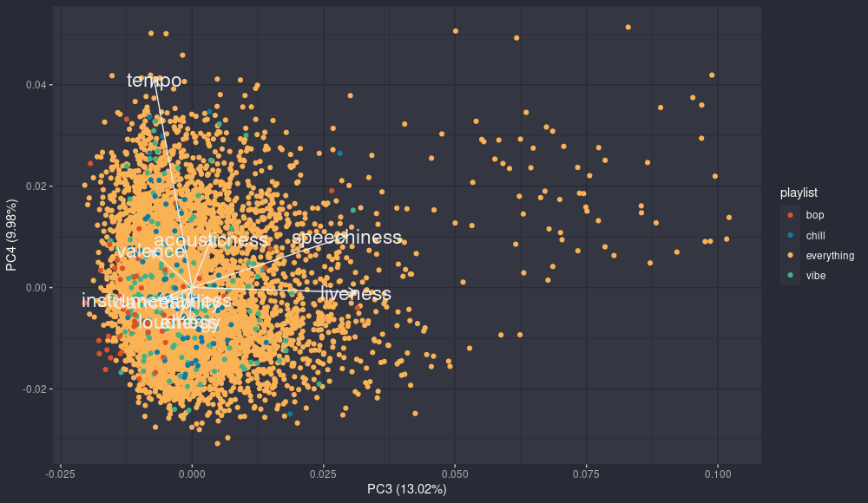868x503 pixels.
Task: Click the 0.100 x-axis tick label
Action: pyautogui.click(x=717, y=474)
